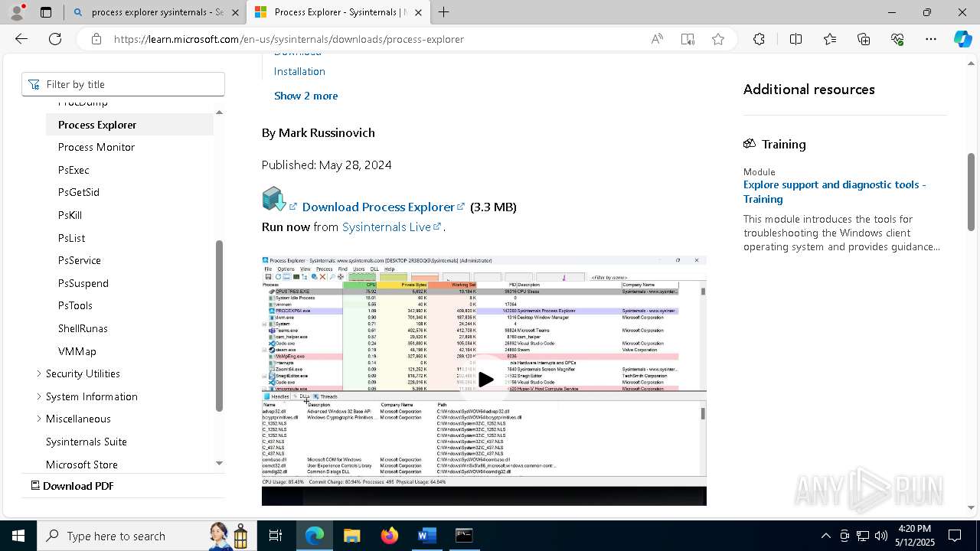Open PsGetSid in sidebar
Viewport: 980px width, 551px height.
79,192
